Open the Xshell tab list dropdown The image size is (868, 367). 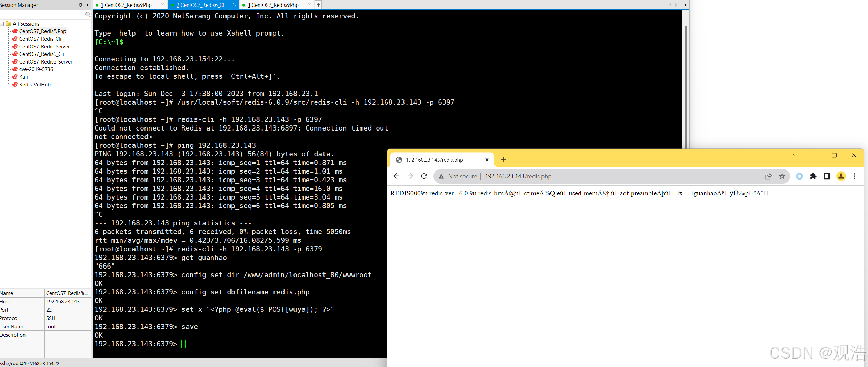tap(685, 5)
